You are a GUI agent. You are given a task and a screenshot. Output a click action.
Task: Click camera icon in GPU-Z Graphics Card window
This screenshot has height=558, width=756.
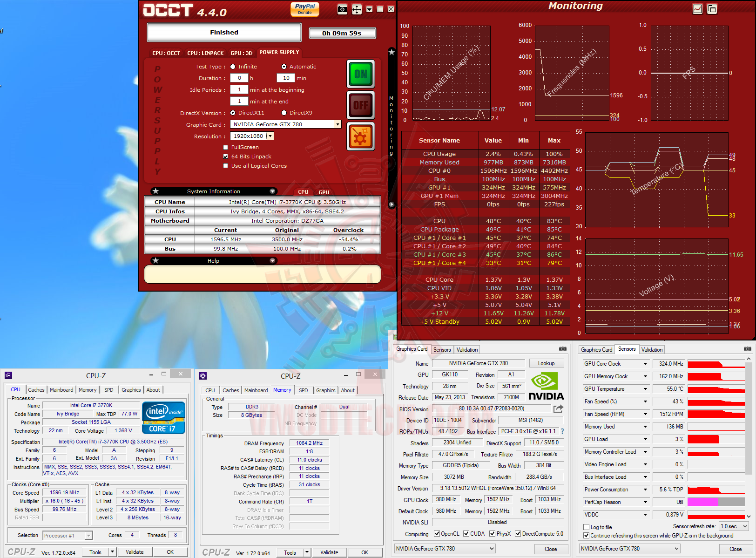(563, 349)
